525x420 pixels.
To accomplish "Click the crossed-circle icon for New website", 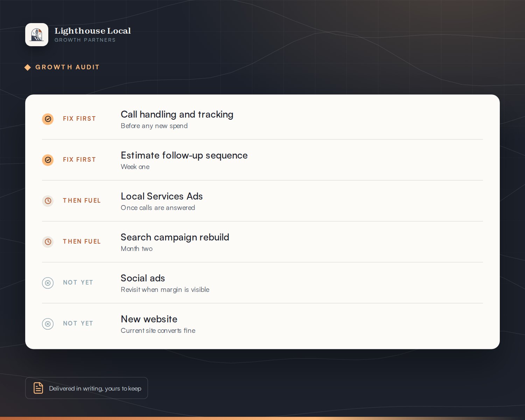I will pos(48,324).
